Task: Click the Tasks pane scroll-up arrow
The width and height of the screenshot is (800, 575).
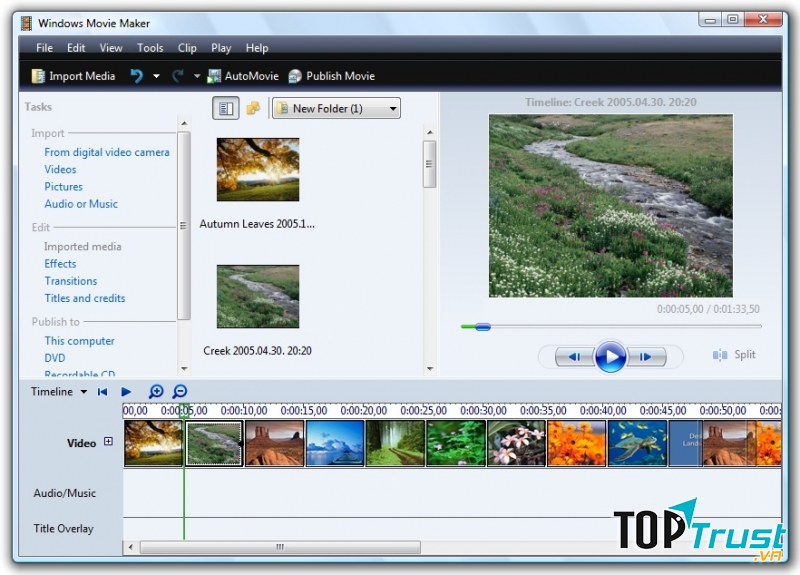Action: (184, 123)
